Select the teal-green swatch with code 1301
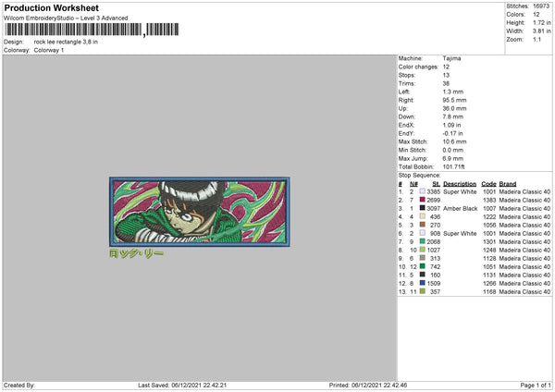 tap(423, 241)
